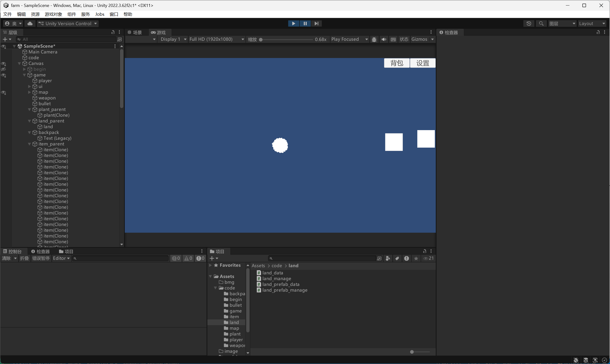Adjust the Game view zoom (缩放) slider

(x=261, y=40)
